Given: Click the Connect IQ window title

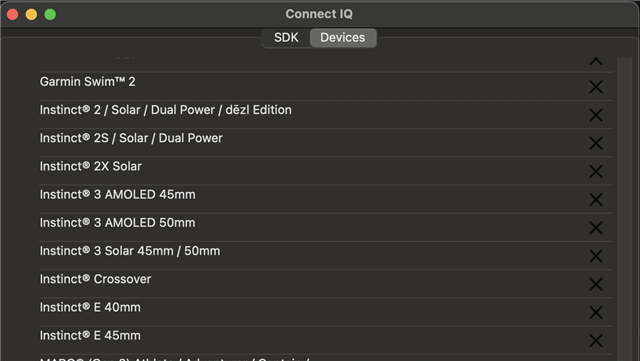Looking at the screenshot, I should 319,14.
